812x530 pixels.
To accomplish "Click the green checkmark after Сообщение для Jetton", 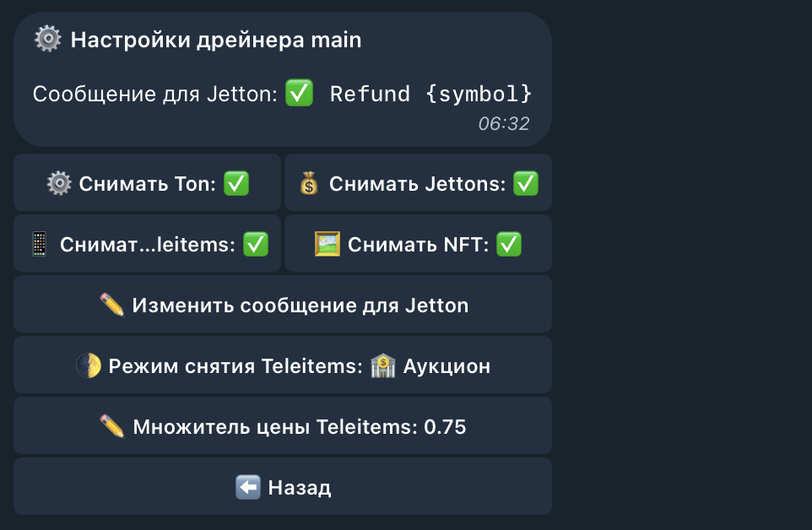I will click(300, 93).
